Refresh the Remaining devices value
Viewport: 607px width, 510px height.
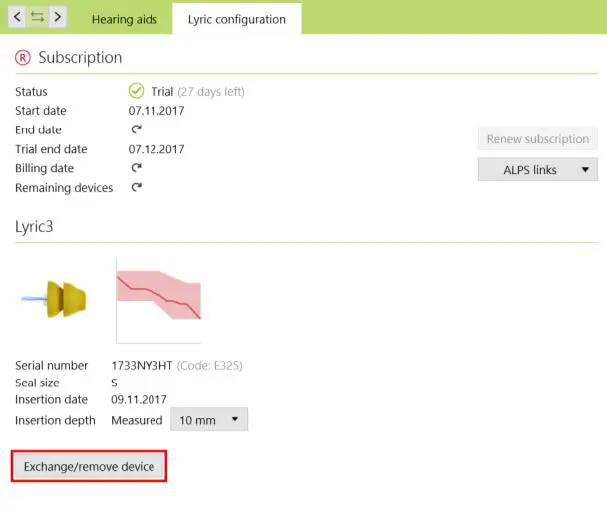click(x=136, y=187)
